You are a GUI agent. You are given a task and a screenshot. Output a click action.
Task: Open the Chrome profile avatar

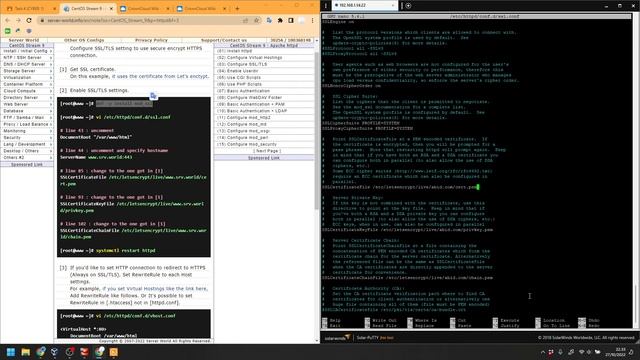pos(302,20)
